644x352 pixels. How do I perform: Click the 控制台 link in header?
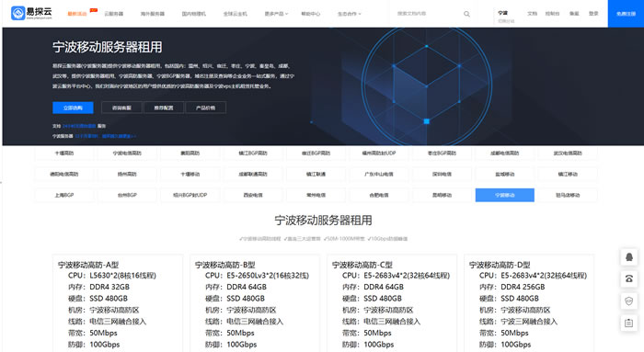click(x=552, y=14)
